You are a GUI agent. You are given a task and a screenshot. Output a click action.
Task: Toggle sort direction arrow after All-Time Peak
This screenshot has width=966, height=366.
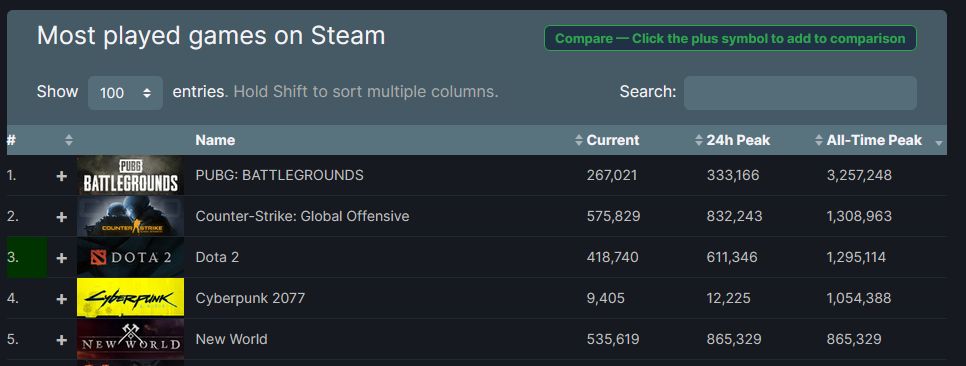939,143
